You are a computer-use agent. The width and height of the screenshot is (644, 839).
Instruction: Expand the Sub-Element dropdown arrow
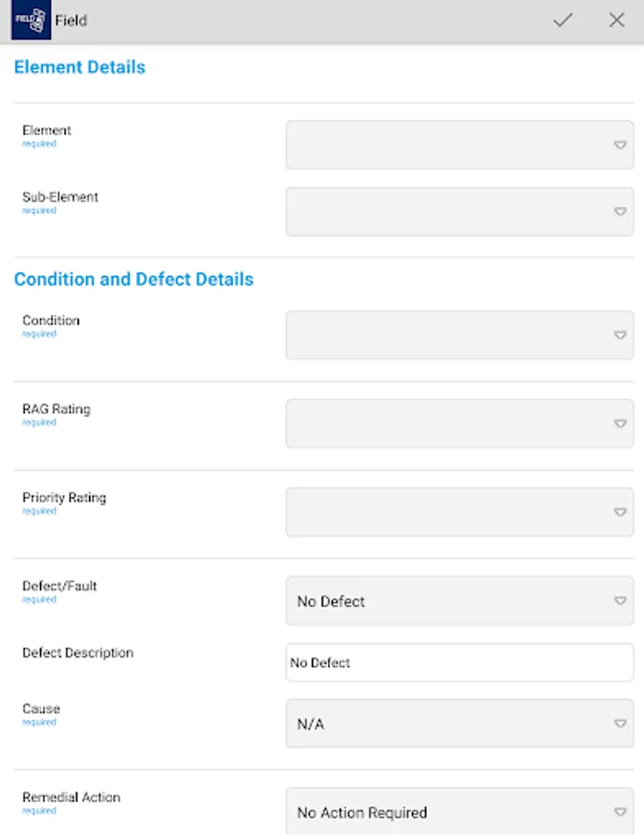[x=620, y=212]
